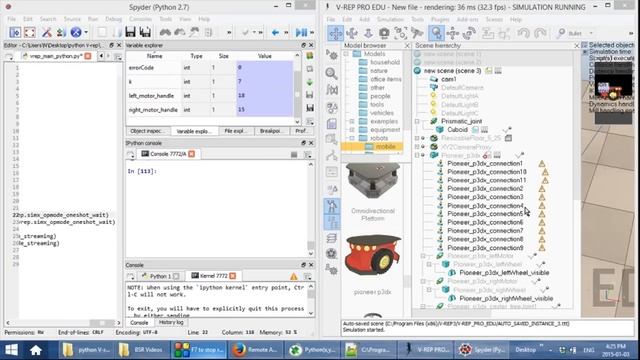640x360 pixels.
Task: Close the Model browser panel
Action: (407, 46)
